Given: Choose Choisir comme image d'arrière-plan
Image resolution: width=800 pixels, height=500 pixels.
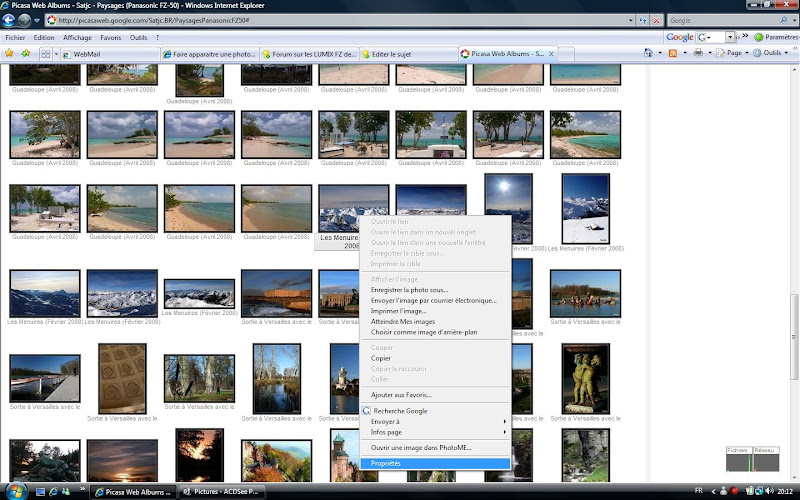Looking at the screenshot, I should pos(435,332).
